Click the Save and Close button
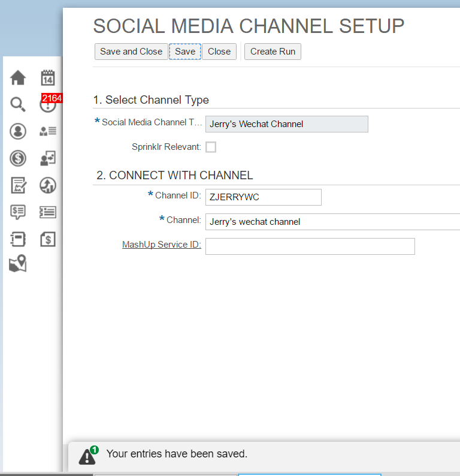Image resolution: width=460 pixels, height=476 pixels. [131, 52]
